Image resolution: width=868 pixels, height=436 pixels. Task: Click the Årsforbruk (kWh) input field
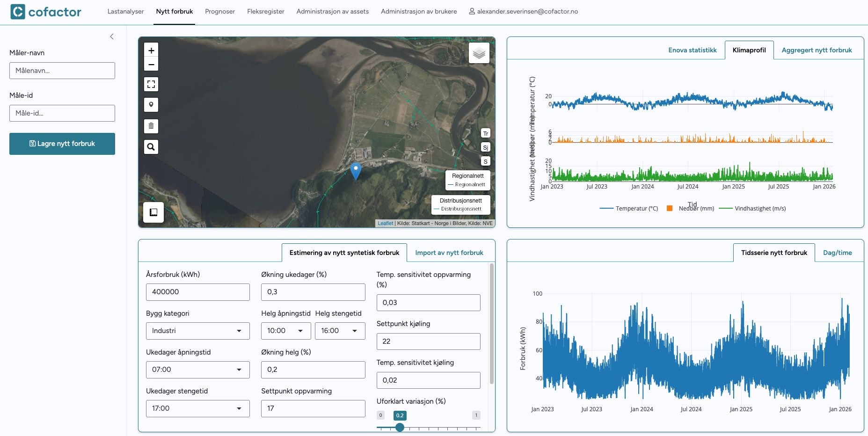point(197,292)
